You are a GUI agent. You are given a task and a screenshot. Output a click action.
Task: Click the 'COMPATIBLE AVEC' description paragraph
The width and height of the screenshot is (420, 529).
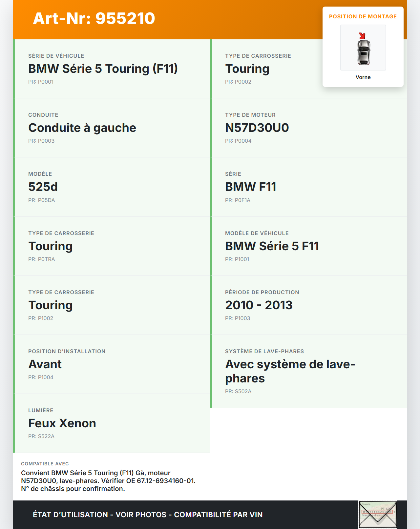pyautogui.click(x=108, y=481)
